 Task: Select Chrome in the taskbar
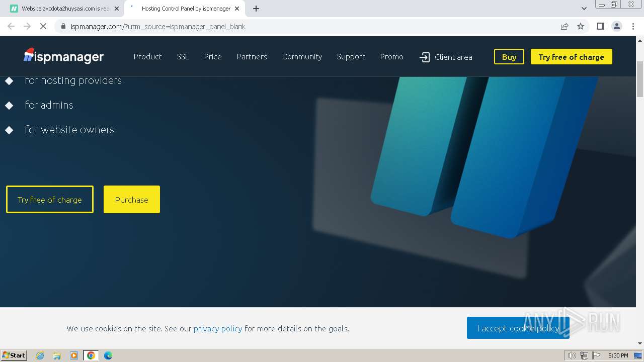click(x=91, y=355)
